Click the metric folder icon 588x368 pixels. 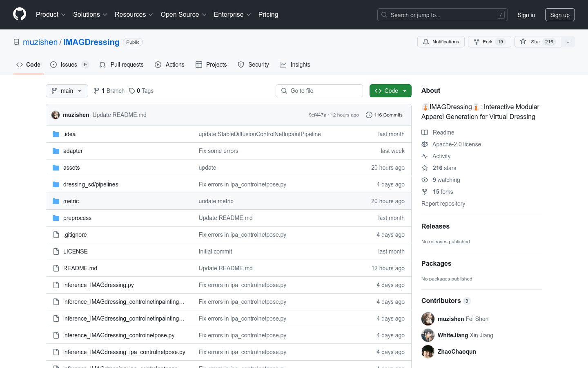[56, 201]
